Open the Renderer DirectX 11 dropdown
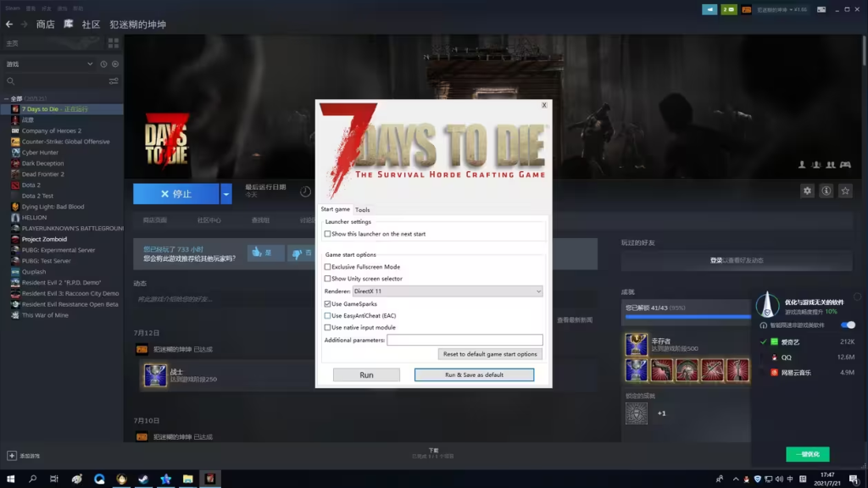This screenshot has height=488, width=868. coord(448,291)
